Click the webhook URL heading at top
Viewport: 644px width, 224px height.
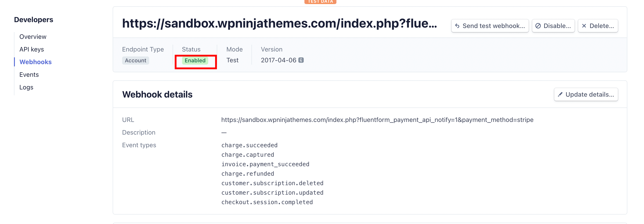[x=279, y=23]
